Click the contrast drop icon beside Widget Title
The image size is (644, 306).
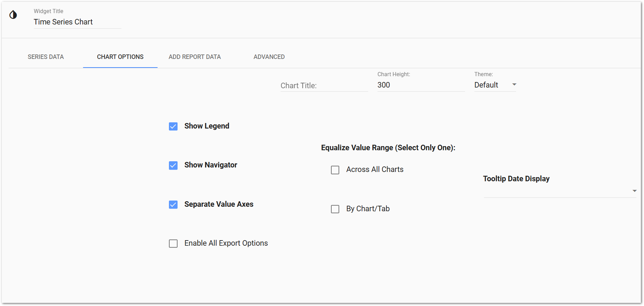point(13,14)
